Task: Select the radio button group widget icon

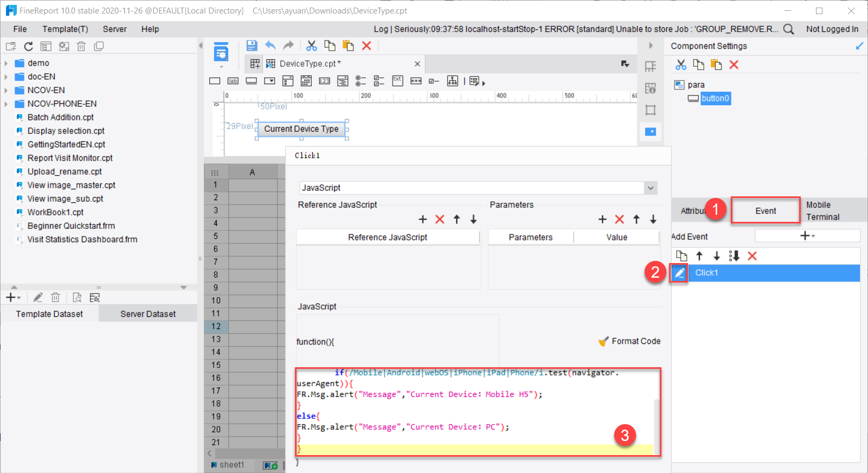Action: click(361, 81)
